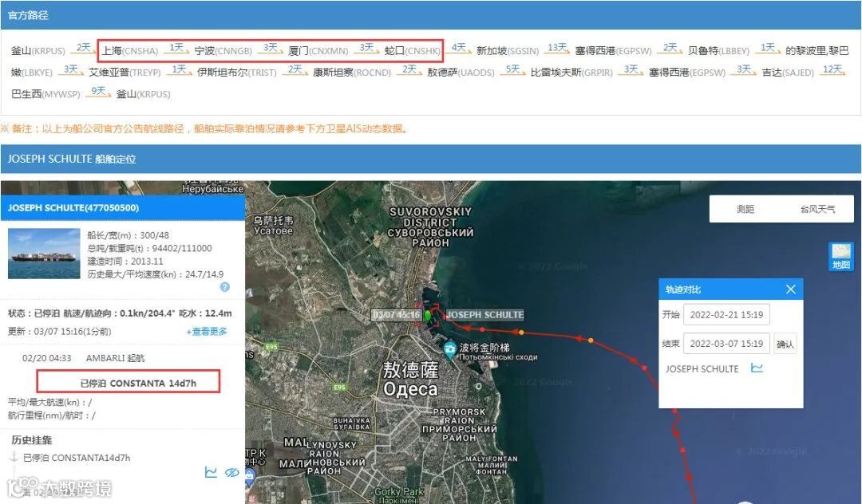
Task: Click the 敖德萨 Одеса city label
Action: pos(411,380)
